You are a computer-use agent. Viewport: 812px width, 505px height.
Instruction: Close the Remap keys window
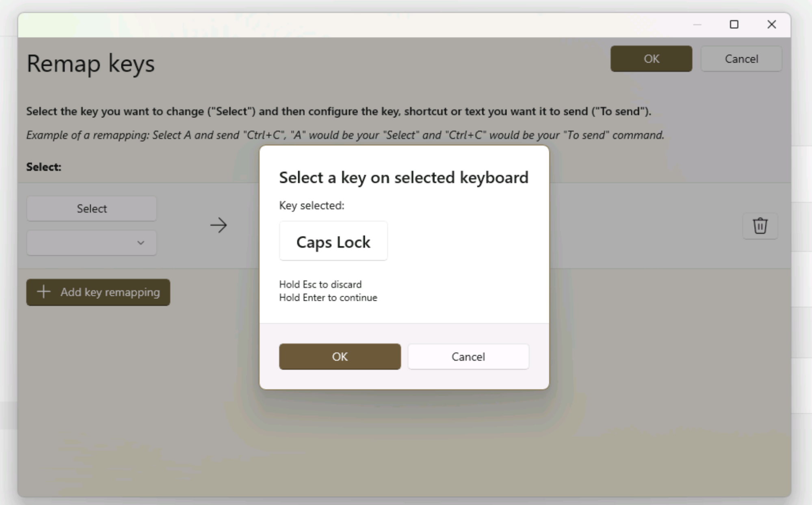[771, 24]
